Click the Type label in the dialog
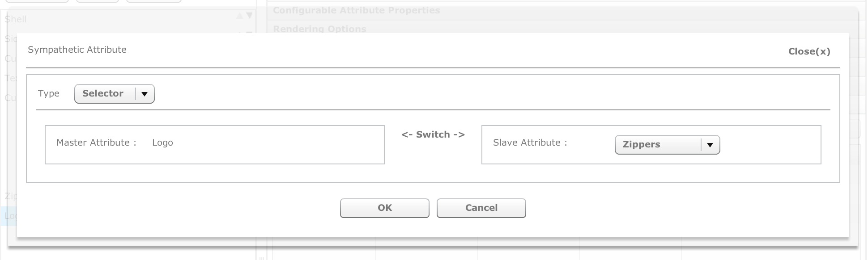868x260 pixels. (48, 93)
